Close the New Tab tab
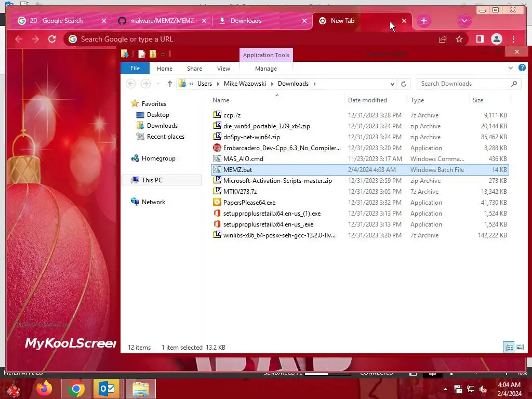The image size is (532, 399). tap(404, 21)
